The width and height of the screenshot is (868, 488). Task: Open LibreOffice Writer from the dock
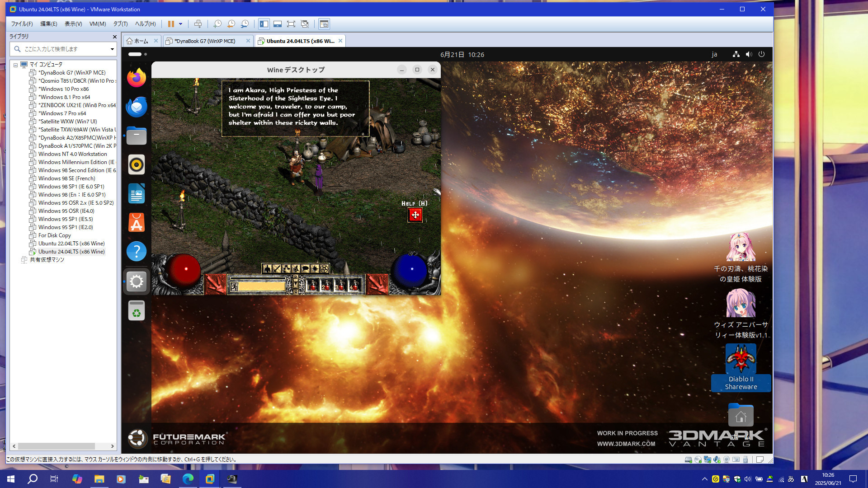point(137,193)
